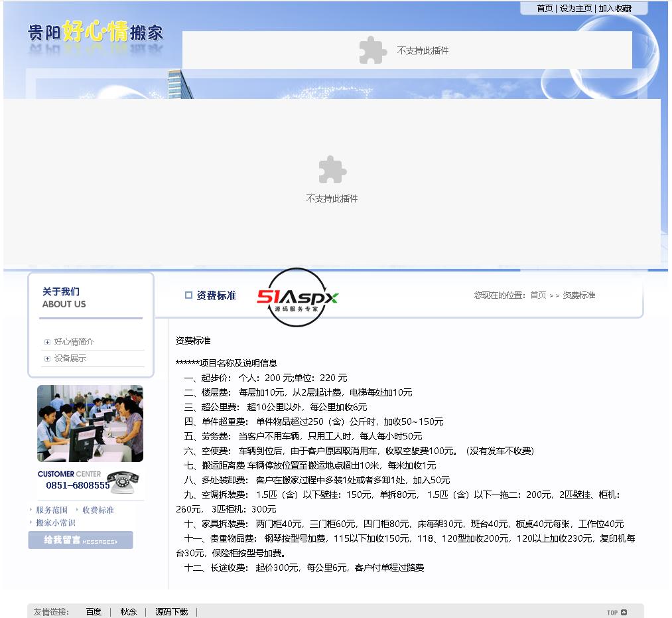The image size is (672, 618).
Task: Click the plugin puzzle icon in header banner
Action: pyautogui.click(x=372, y=50)
